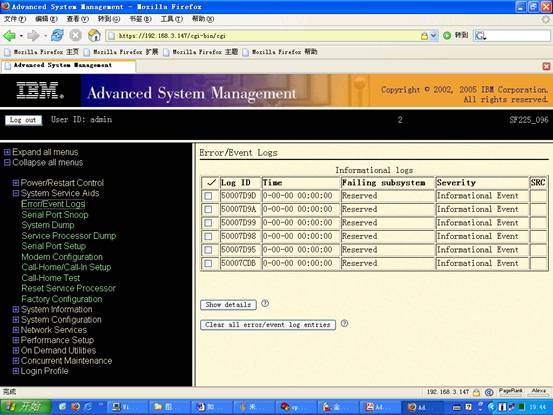Expand System Configuration menu
The width and height of the screenshot is (553, 415).
point(16,319)
